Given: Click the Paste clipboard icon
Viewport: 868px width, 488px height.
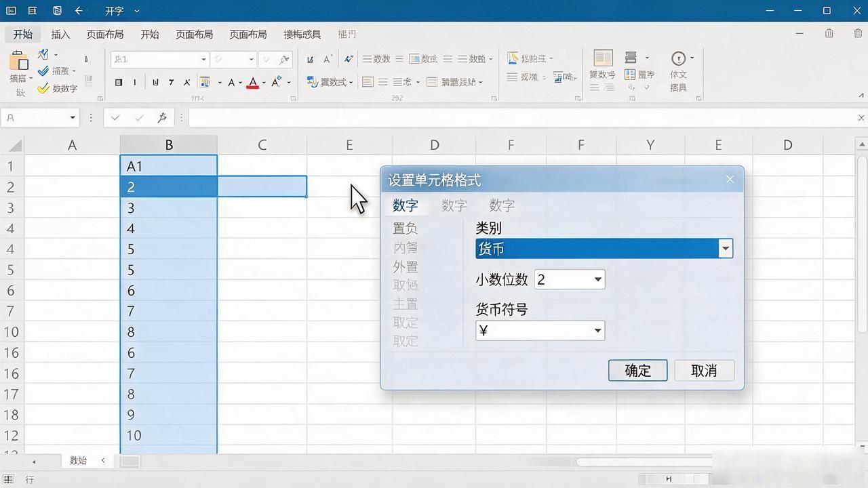Looking at the screenshot, I should 18,62.
